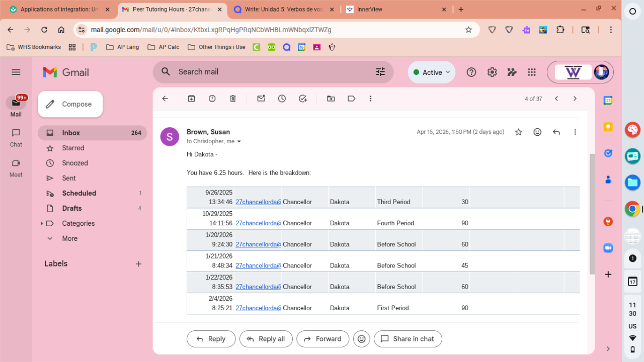Expand recipient details arrow
This screenshot has height=362, width=644.
[x=239, y=142]
